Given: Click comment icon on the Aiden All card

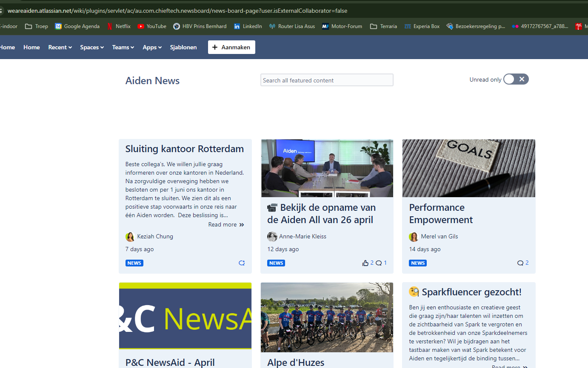Looking at the screenshot, I should (x=379, y=263).
